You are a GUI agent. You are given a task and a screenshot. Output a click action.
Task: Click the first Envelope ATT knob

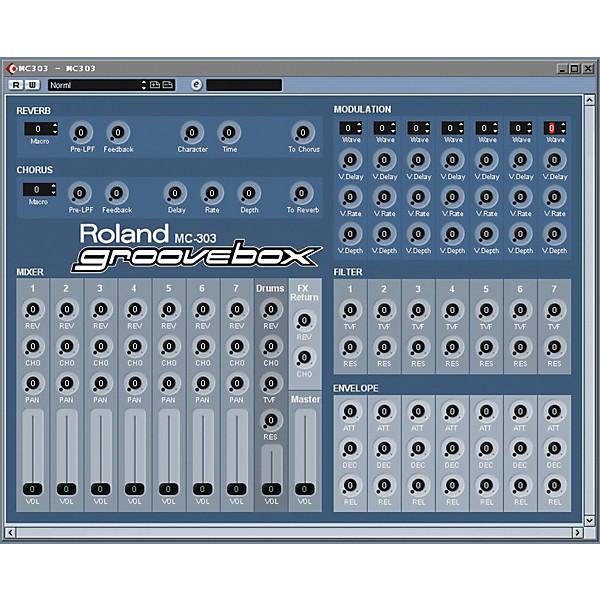point(350,411)
